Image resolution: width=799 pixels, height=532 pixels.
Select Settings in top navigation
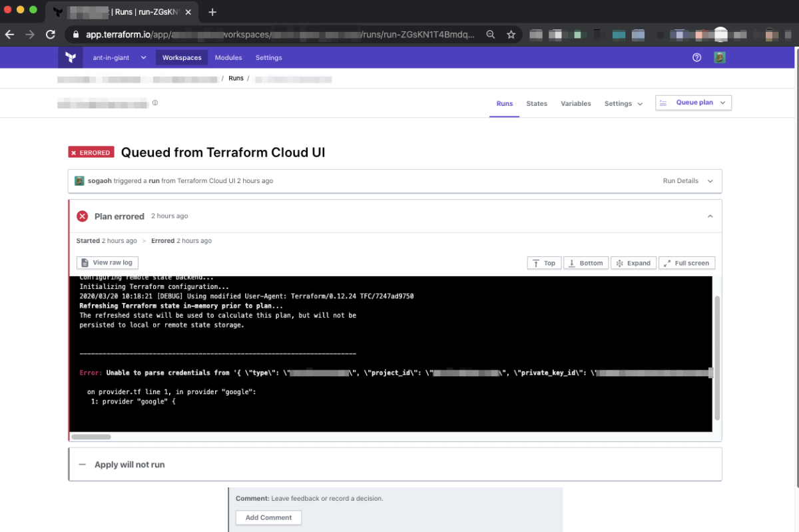click(x=269, y=58)
